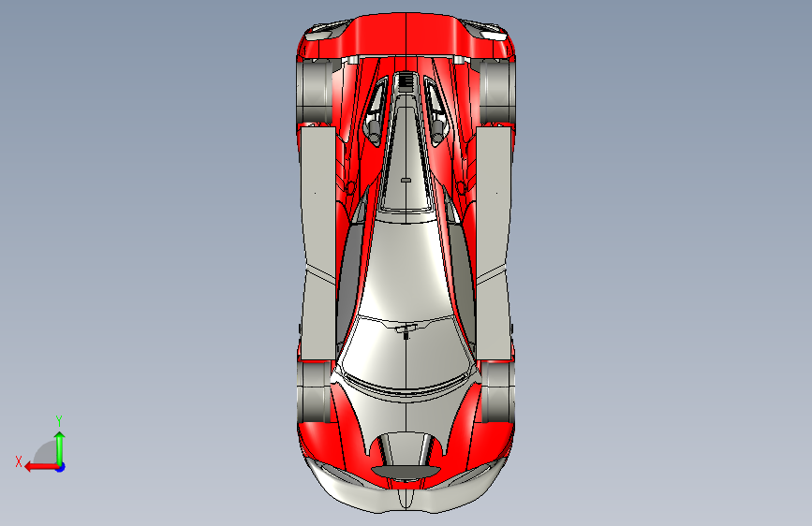Image resolution: width=812 pixels, height=526 pixels.
Task: Click the green Y axis arrow on the triad
Action: (x=60, y=447)
